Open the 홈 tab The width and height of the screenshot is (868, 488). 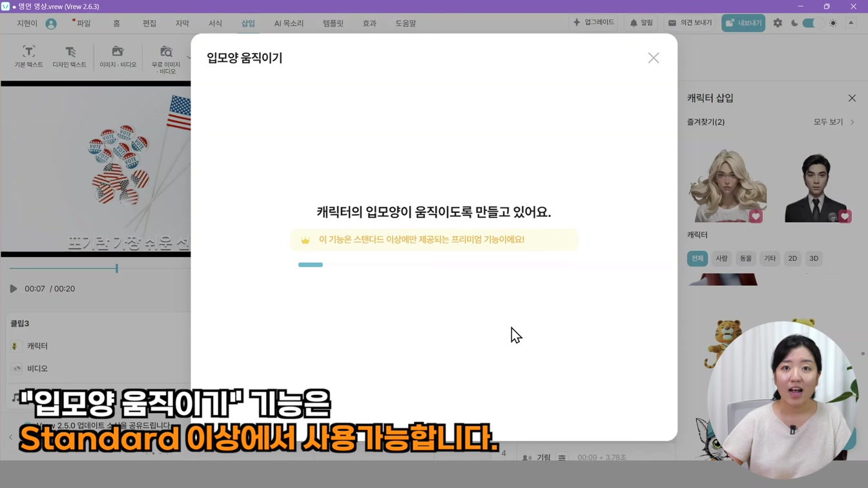[116, 23]
